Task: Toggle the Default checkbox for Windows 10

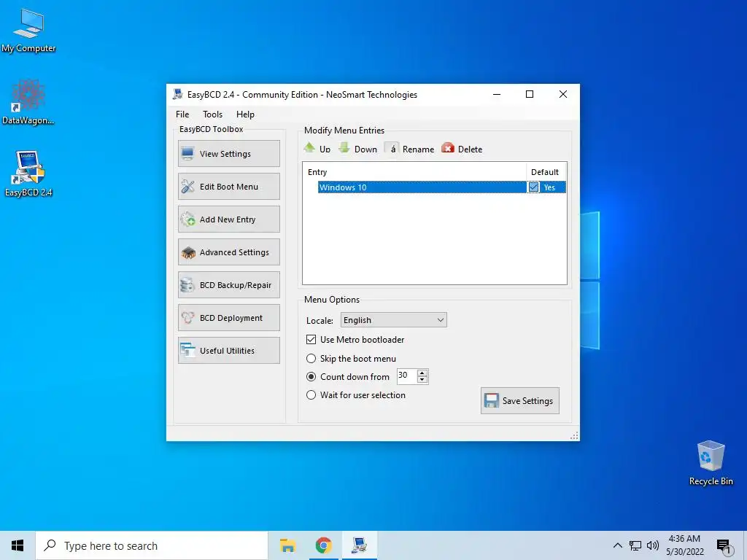Action: (x=533, y=187)
